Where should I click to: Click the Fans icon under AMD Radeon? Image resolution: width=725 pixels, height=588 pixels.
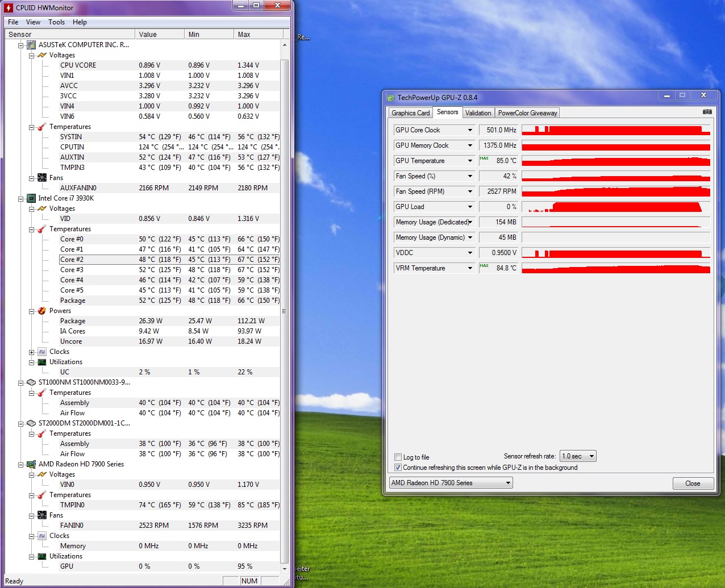click(x=42, y=515)
